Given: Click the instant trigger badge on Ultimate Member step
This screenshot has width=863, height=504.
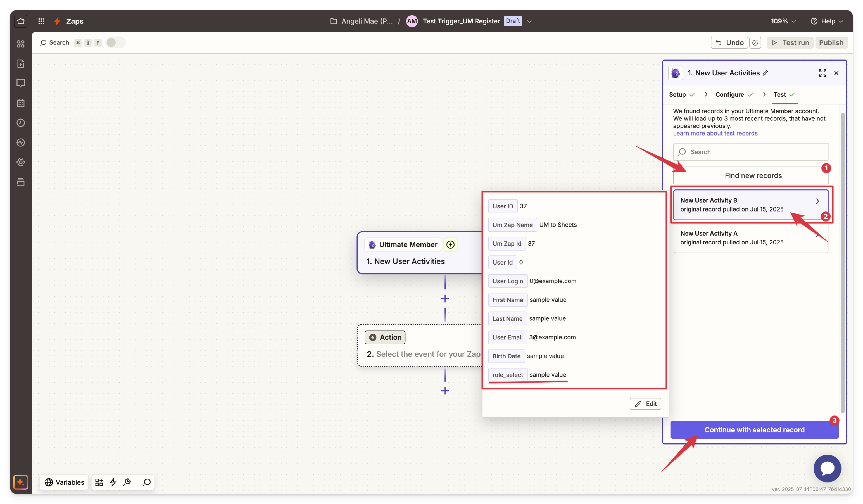Looking at the screenshot, I should coord(450,245).
